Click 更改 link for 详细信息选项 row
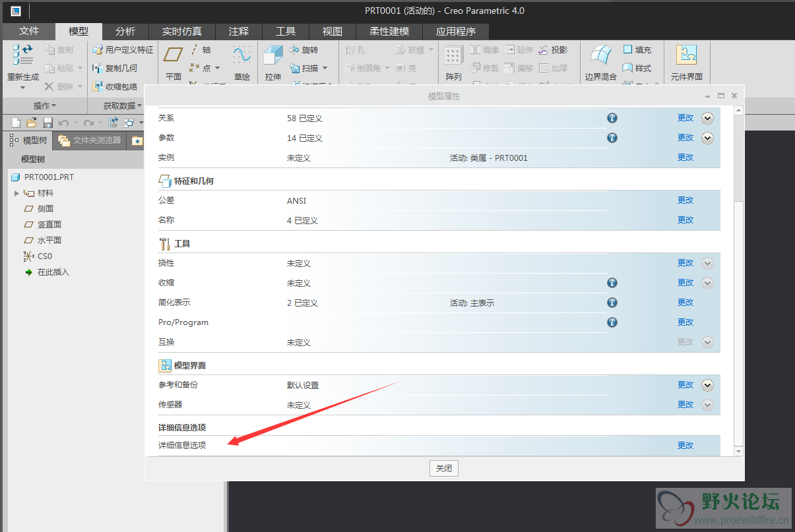 coord(685,446)
